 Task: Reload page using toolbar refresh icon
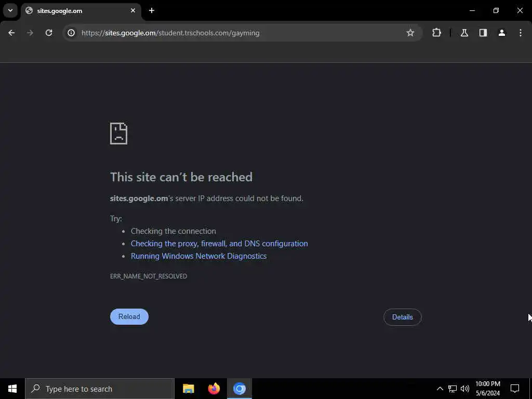pos(49,33)
